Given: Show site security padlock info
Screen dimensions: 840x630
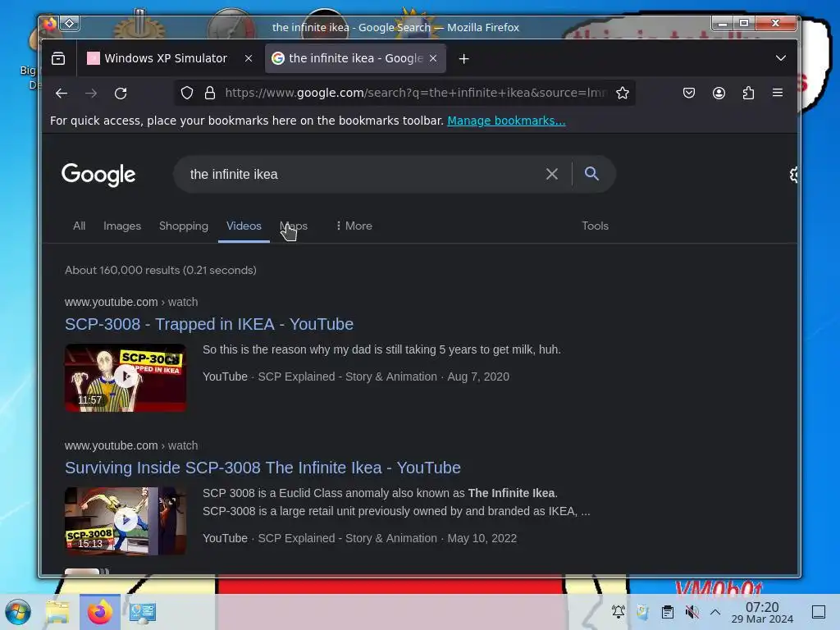Looking at the screenshot, I should point(210,93).
